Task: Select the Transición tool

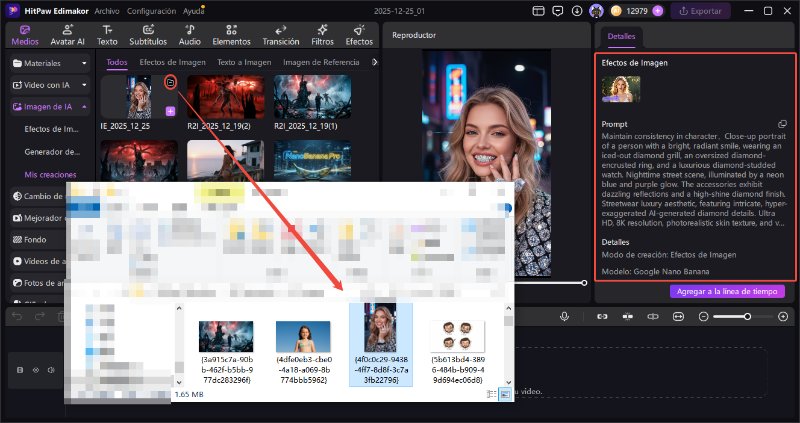Action: coord(280,35)
